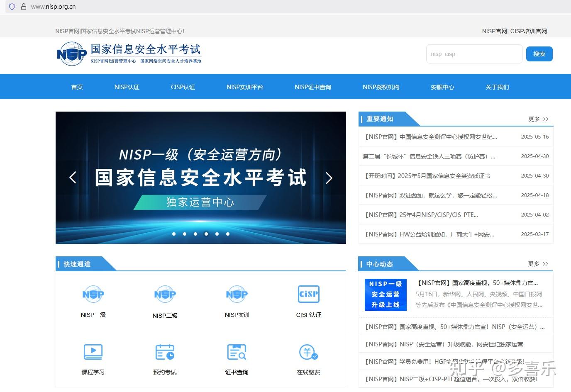Viewport: 571px width, 392px height.
Task: Open 课程学习 video icon
Action: [93, 352]
